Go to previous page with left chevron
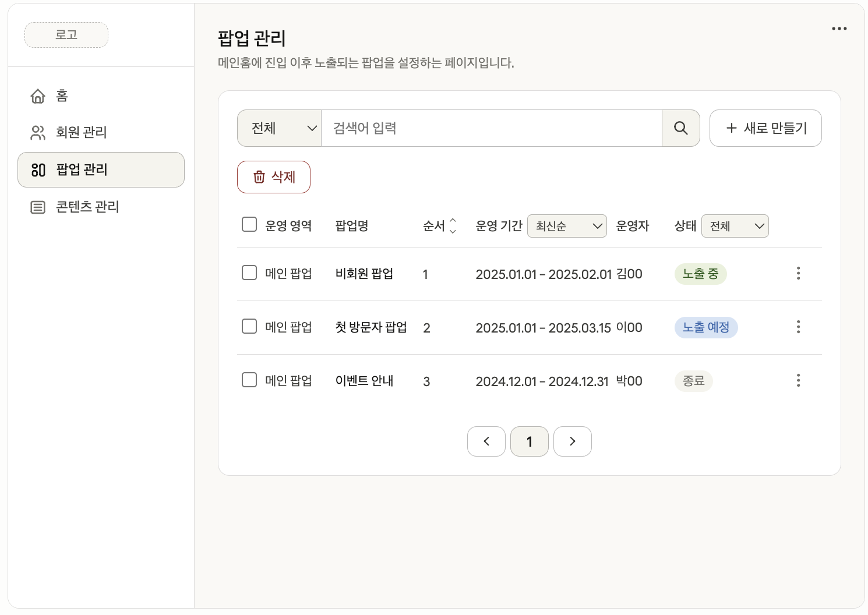868x615 pixels. click(486, 441)
